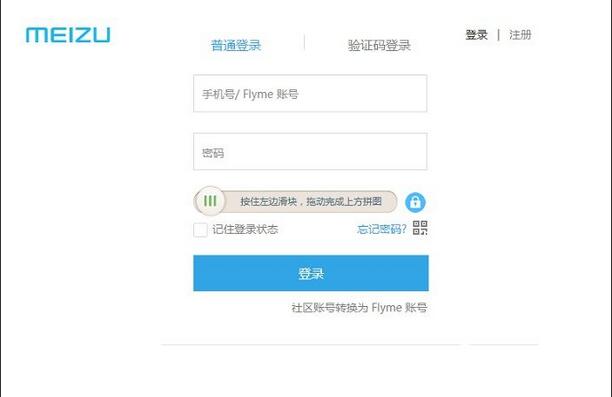Click the blue 登录 button
Image resolution: width=612 pixels, height=397 pixels.
[311, 273]
